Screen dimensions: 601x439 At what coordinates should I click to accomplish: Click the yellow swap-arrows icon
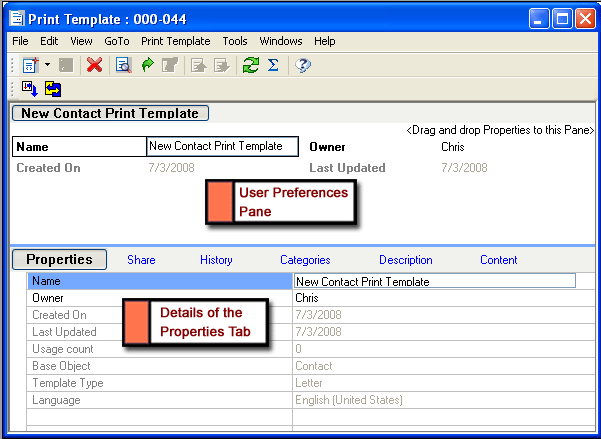pos(52,89)
